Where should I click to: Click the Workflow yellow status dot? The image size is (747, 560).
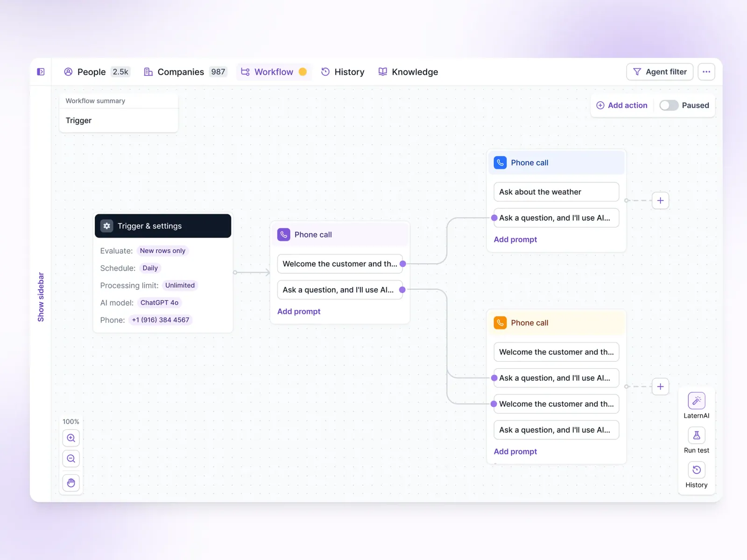click(x=303, y=72)
